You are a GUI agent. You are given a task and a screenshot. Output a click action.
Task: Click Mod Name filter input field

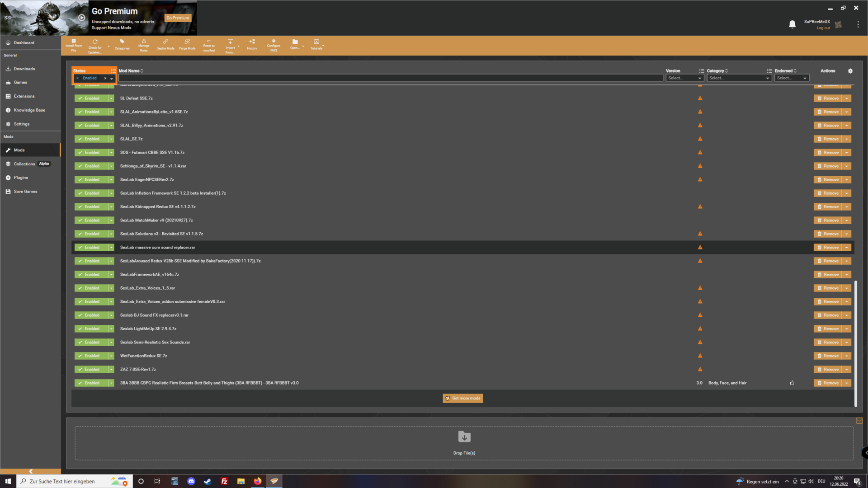390,78
